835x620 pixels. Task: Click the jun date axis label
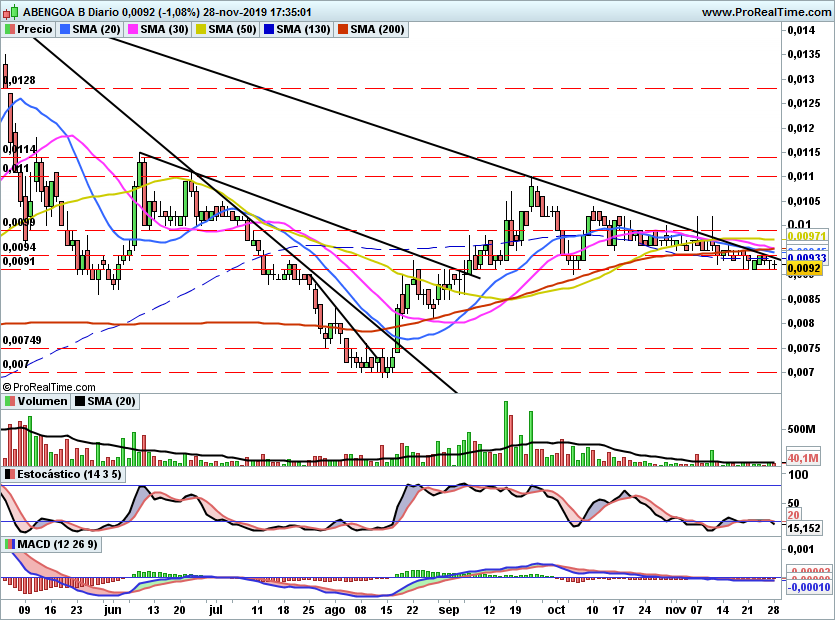[x=113, y=610]
